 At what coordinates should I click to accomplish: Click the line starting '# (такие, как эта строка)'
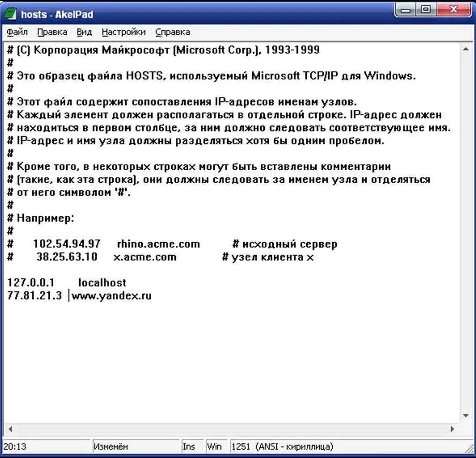218,180
